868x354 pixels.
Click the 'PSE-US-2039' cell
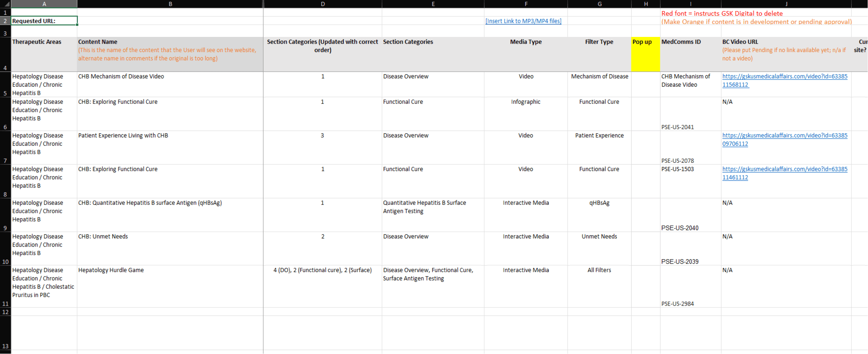690,249
